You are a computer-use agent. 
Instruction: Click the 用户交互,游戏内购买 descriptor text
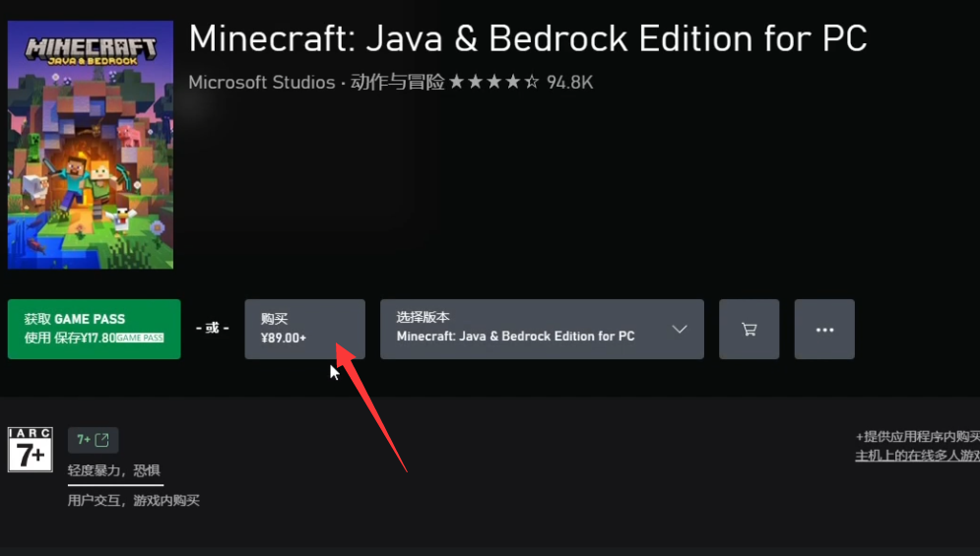[134, 500]
